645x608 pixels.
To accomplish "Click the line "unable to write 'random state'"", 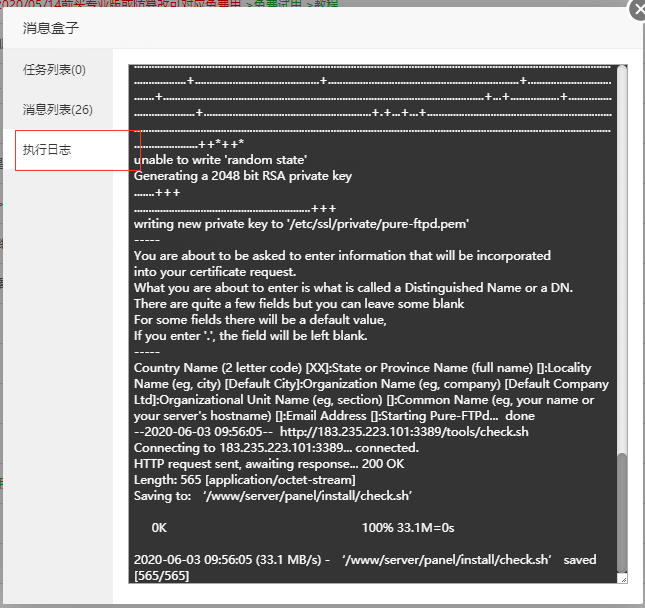I will click(220, 160).
